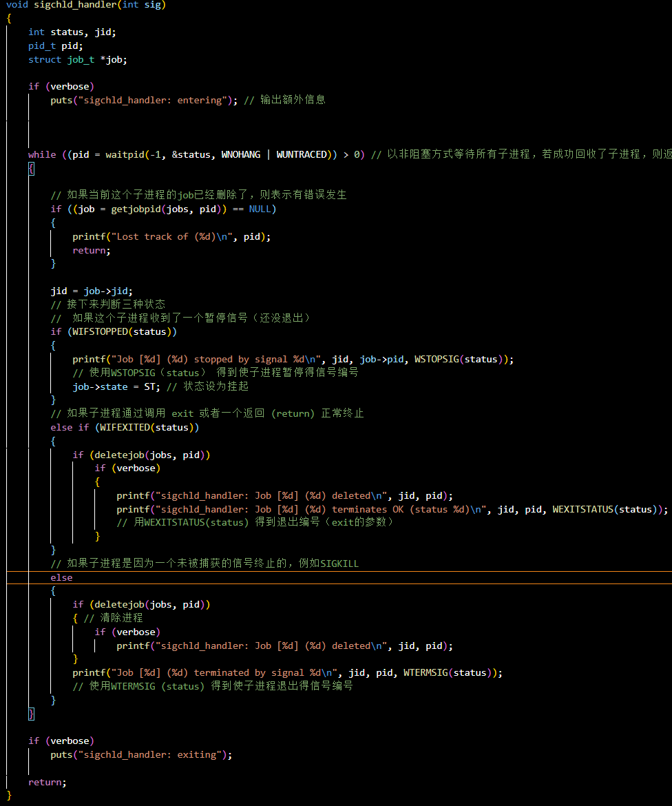The height and width of the screenshot is (806, 672).
Task: Click the waitpid function call
Action: (125, 155)
